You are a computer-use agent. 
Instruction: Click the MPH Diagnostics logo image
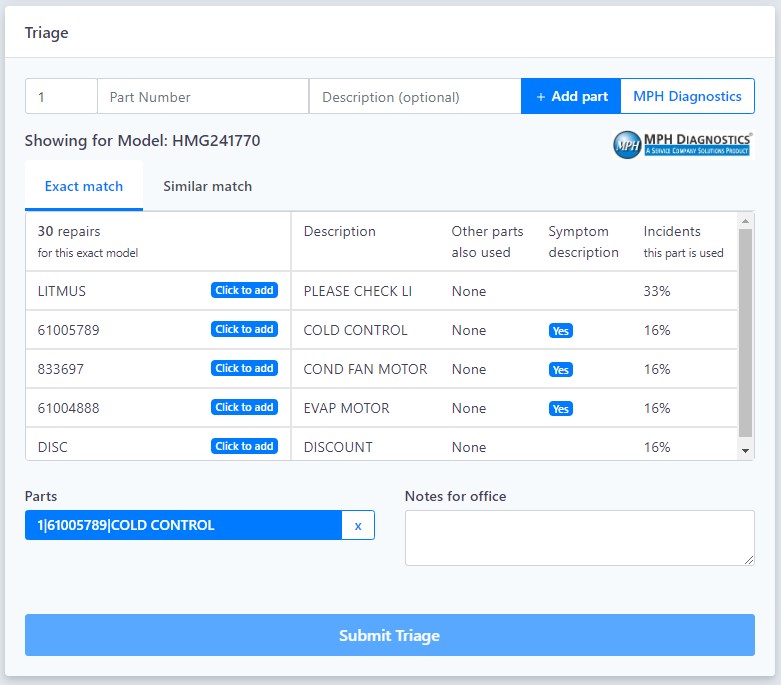click(x=682, y=144)
